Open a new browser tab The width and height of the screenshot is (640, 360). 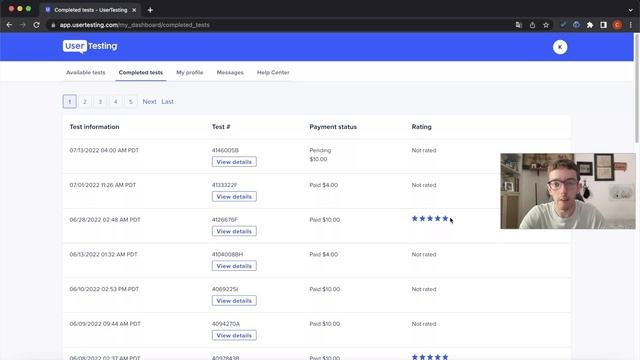[x=150, y=10]
